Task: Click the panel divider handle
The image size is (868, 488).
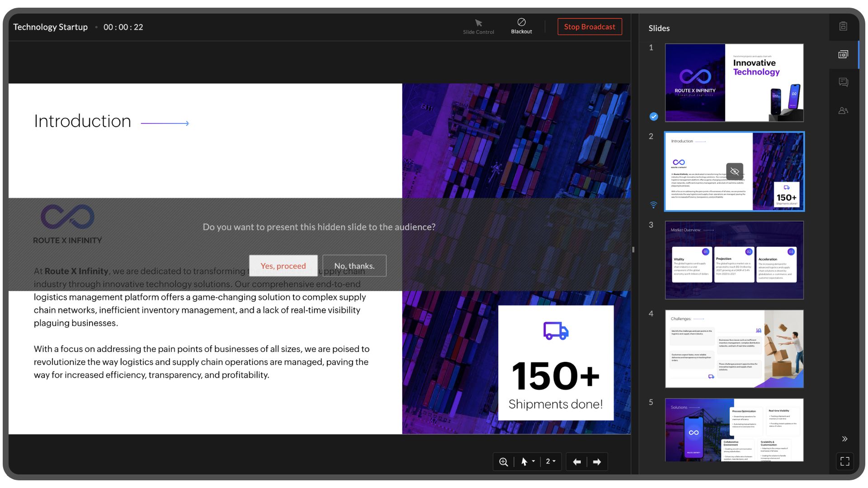Action: (633, 249)
